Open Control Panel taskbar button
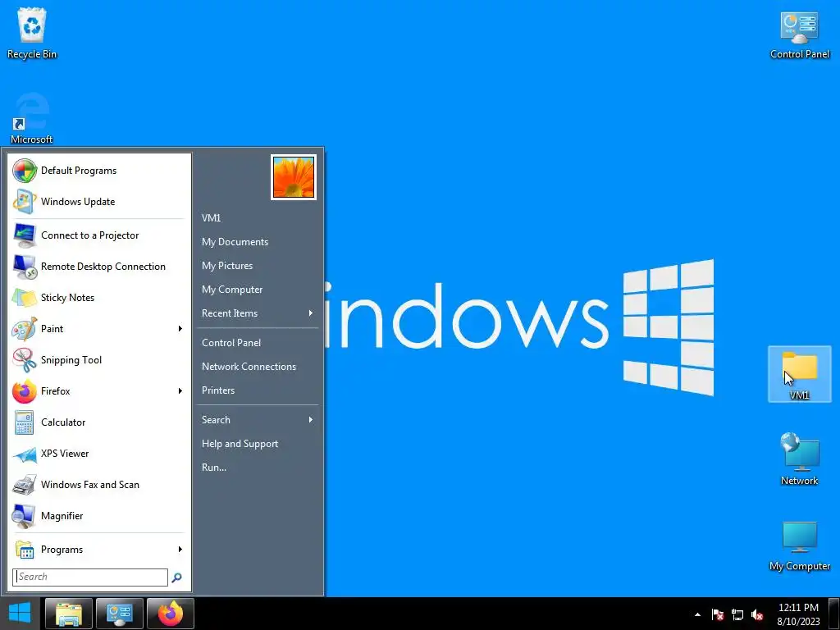The width and height of the screenshot is (840, 630). pyautogui.click(x=120, y=614)
